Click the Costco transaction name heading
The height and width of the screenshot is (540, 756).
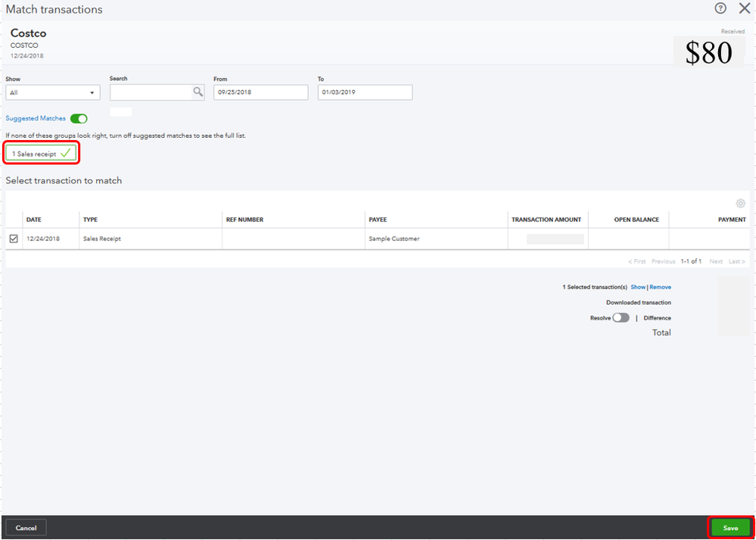[x=29, y=33]
